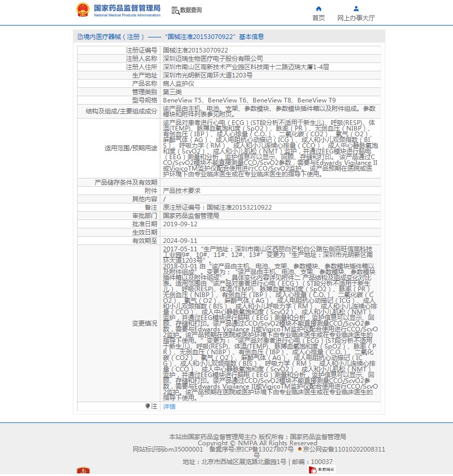Click the 变更情况 row label

coord(145,324)
